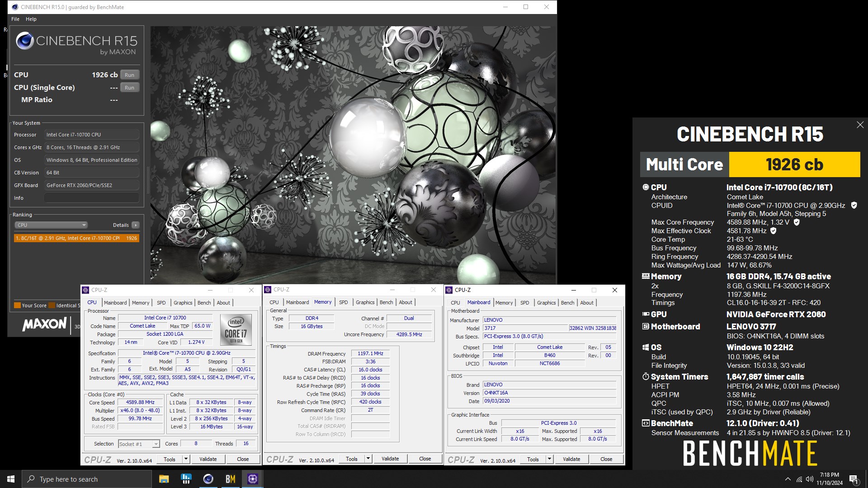
Task: Click the BIOS Version O4NKT16A field
Action: (x=550, y=393)
